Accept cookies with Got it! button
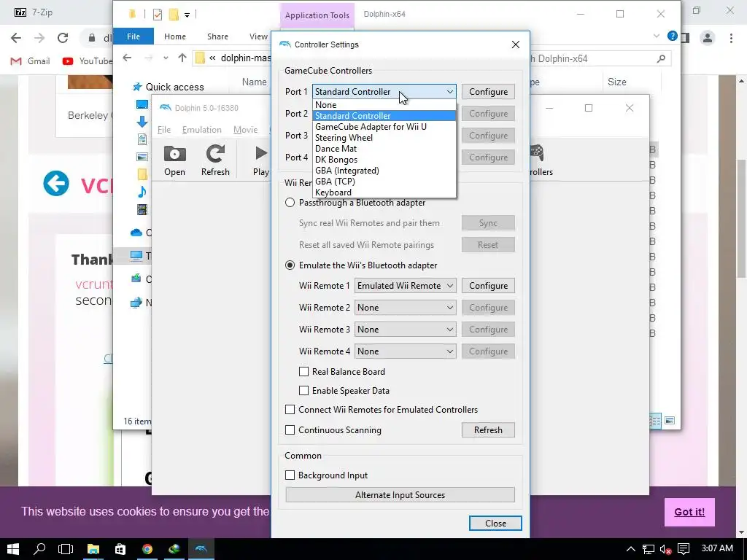Image resolution: width=747 pixels, height=560 pixels. pos(689,512)
